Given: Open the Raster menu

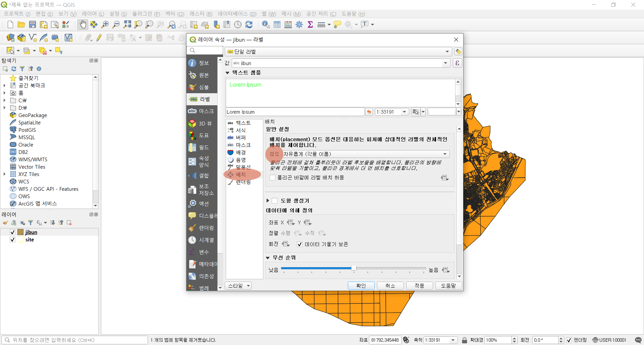Looking at the screenshot, I should [x=201, y=14].
